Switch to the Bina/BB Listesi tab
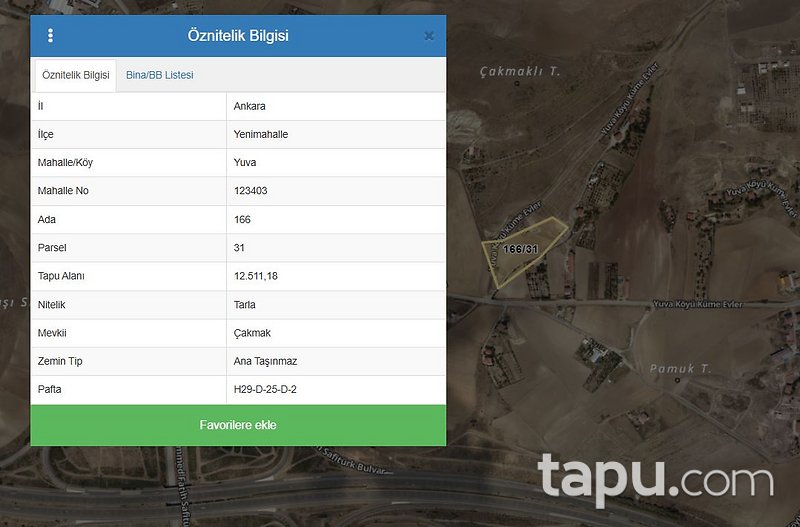The height and width of the screenshot is (527, 800). (x=160, y=75)
